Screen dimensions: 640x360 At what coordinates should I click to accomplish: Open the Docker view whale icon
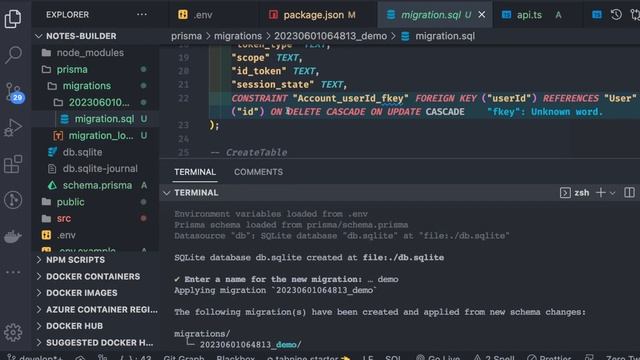click(x=13, y=236)
